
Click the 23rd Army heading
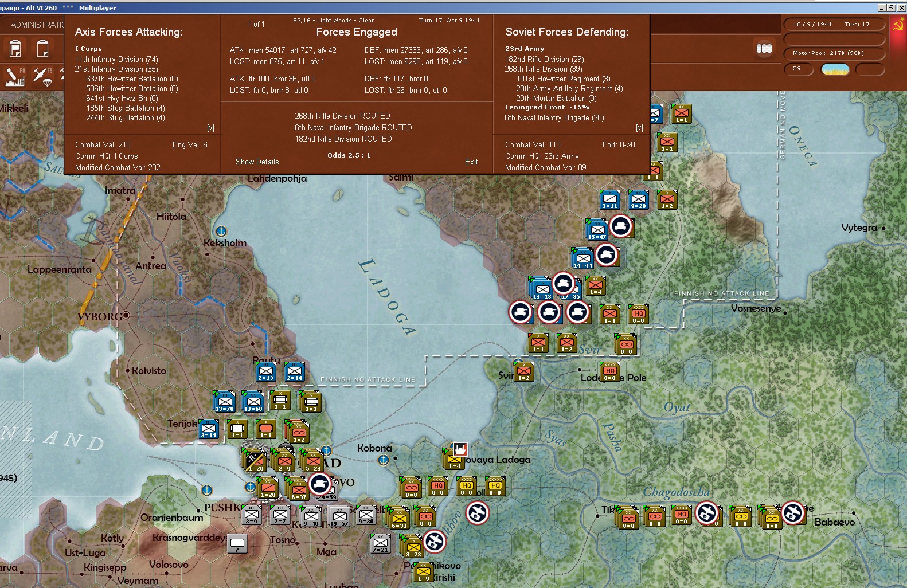click(525, 49)
